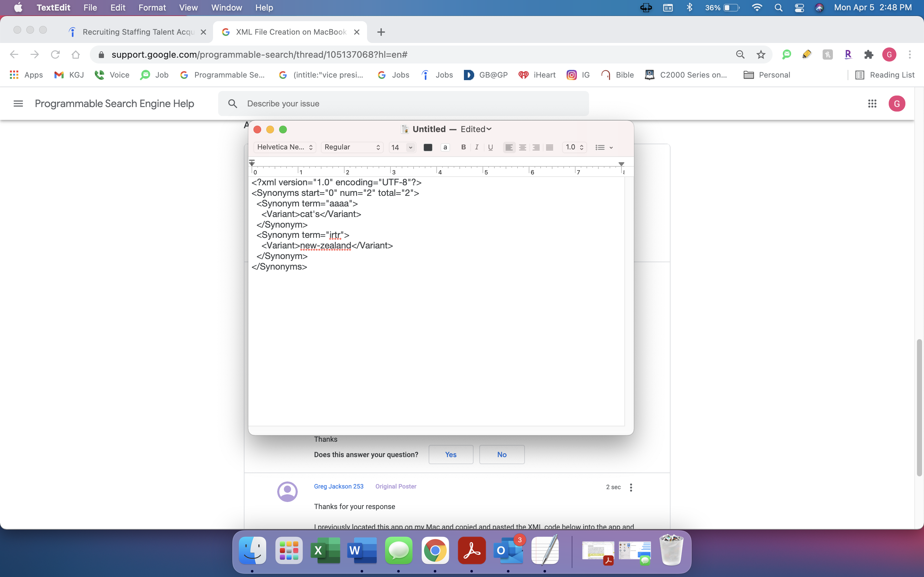
Task: Click the black text color swatch
Action: click(428, 147)
